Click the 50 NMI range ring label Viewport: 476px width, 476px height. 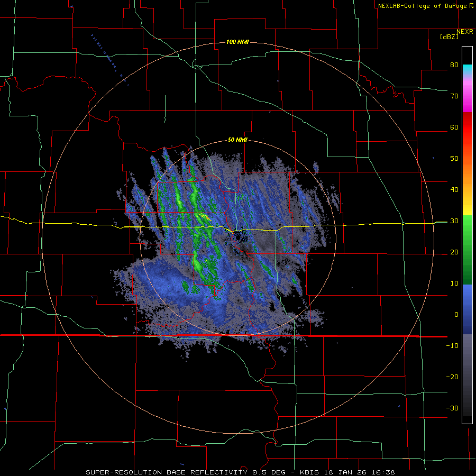(x=237, y=140)
